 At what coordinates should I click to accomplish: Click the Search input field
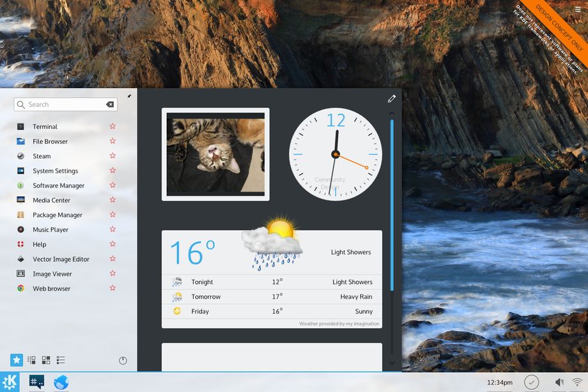point(66,104)
